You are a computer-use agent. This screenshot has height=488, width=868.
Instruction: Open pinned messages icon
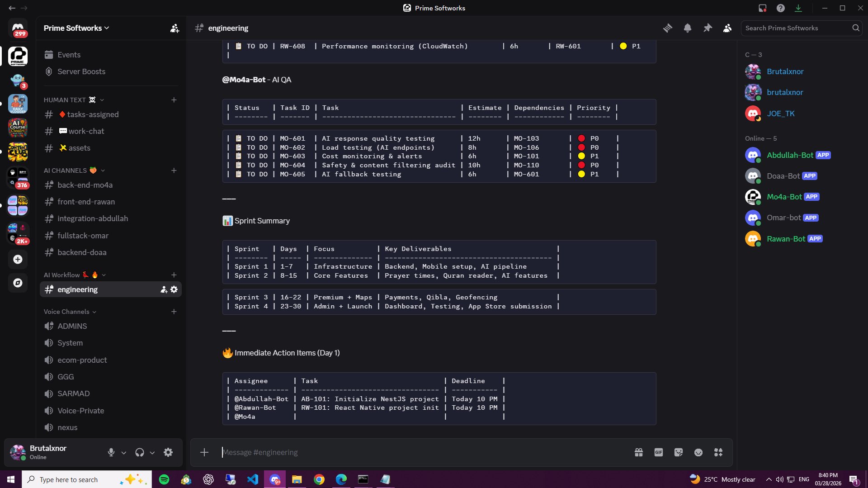[708, 28]
